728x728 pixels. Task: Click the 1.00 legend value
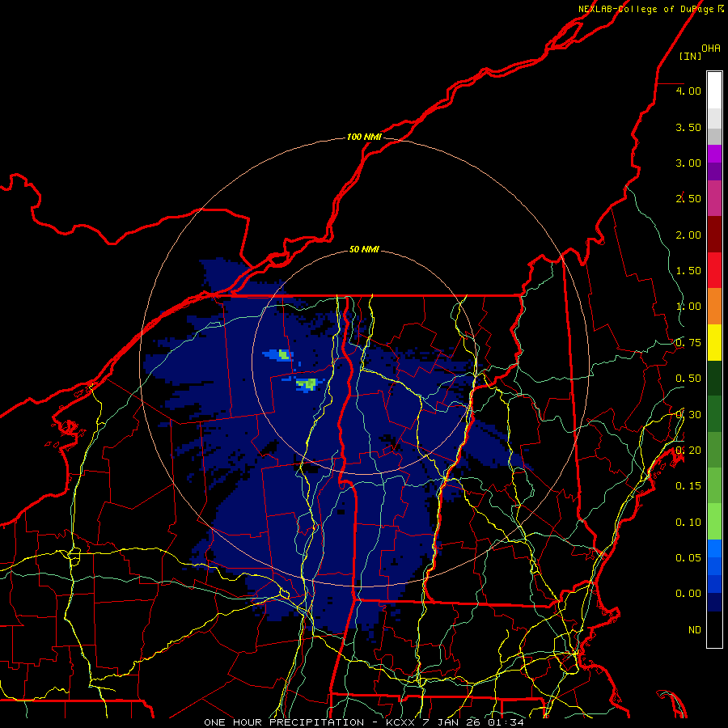(x=688, y=307)
